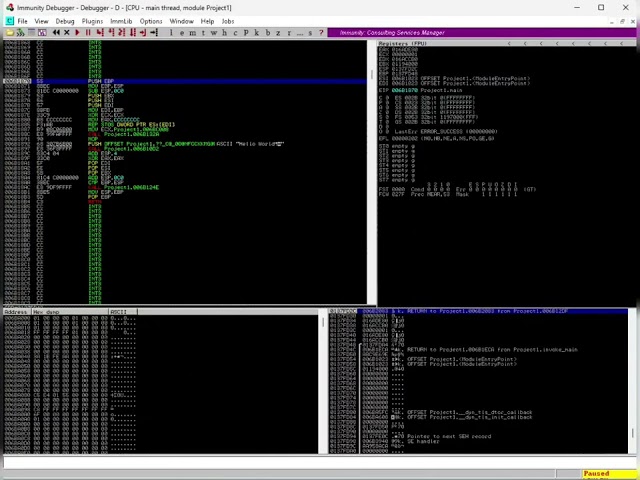Image resolution: width=640 pixels, height=480 pixels.
Task: Open the ImmLib menu
Action: 121,21
